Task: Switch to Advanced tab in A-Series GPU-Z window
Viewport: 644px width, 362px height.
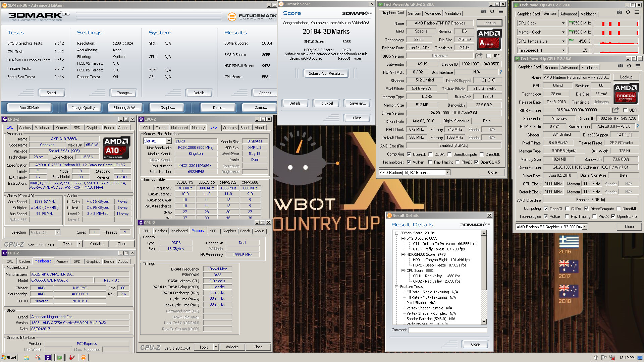Action: tap(433, 13)
